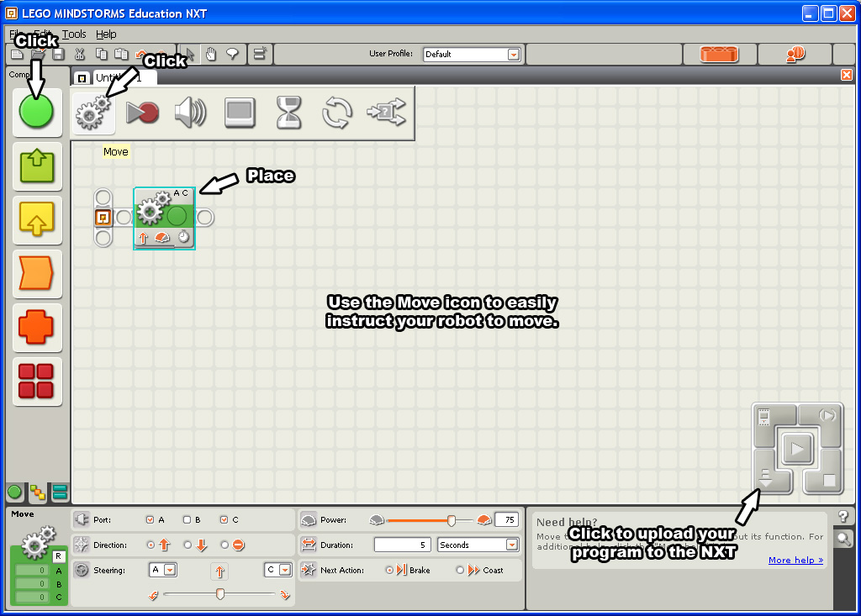Select forward direction radio button
Viewport: 861px width, 616px height.
pyautogui.click(x=151, y=545)
